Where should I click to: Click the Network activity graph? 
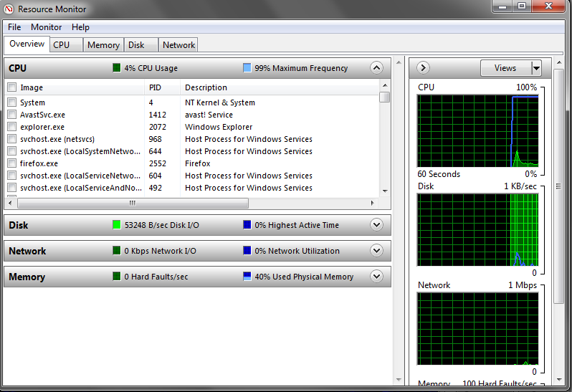(x=477, y=328)
